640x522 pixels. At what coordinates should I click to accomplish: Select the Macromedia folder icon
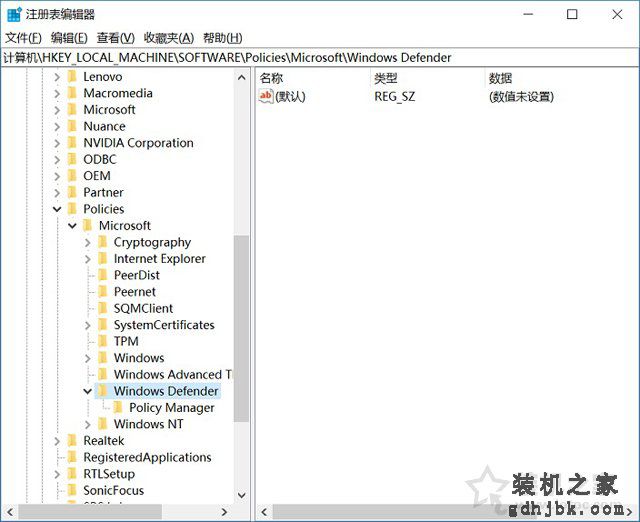pos(72,93)
